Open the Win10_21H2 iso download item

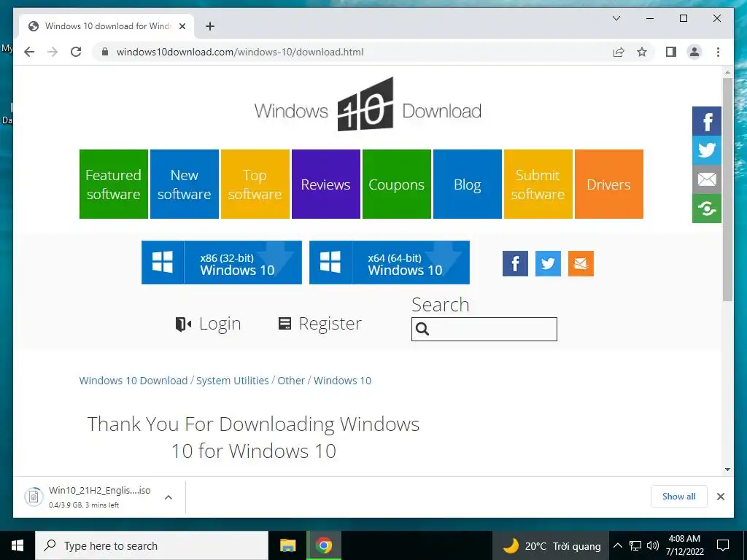click(x=88, y=497)
